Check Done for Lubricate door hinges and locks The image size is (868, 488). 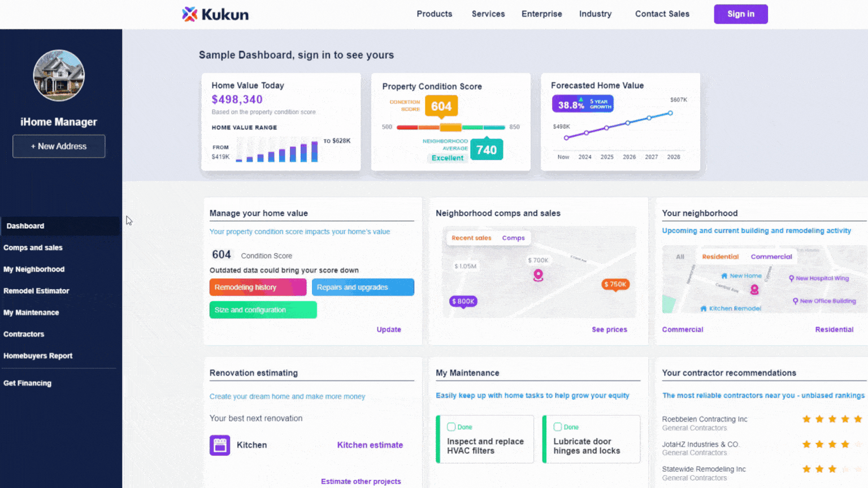pyautogui.click(x=558, y=427)
